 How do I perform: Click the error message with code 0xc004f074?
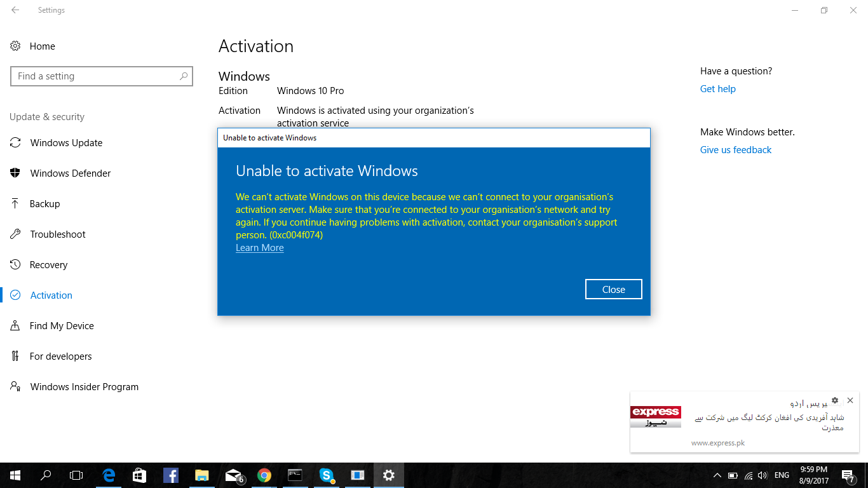[426, 216]
